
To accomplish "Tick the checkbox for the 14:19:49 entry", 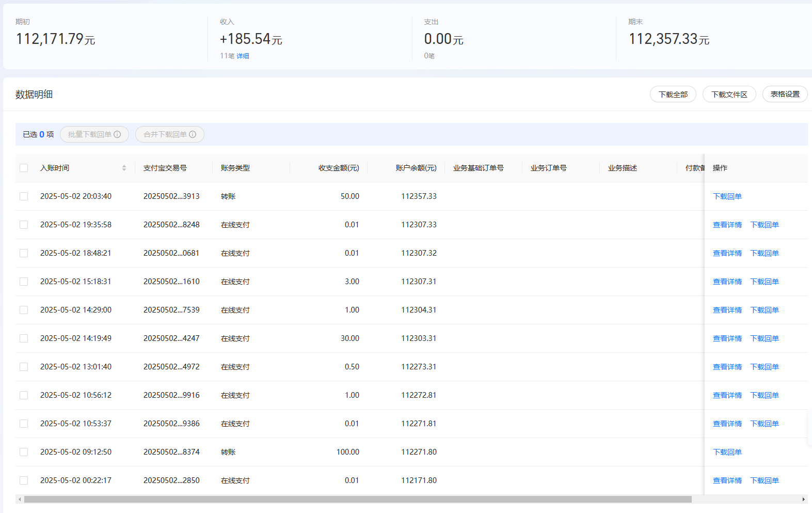I will coord(24,338).
